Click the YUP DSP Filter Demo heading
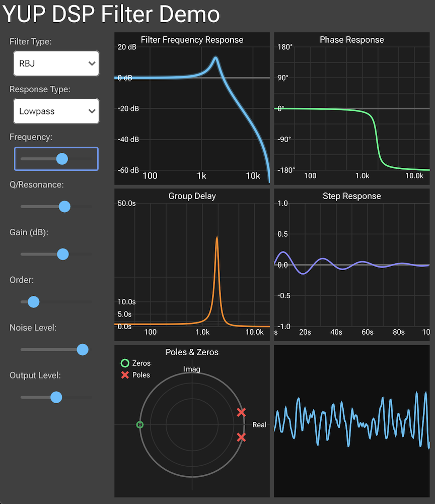Viewport: 435px width, 504px height. click(x=111, y=14)
